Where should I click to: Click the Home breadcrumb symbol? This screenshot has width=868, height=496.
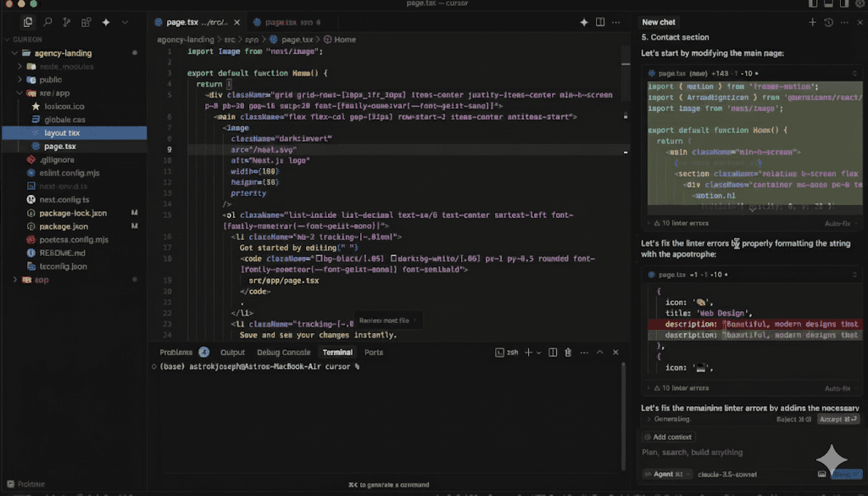click(339, 39)
